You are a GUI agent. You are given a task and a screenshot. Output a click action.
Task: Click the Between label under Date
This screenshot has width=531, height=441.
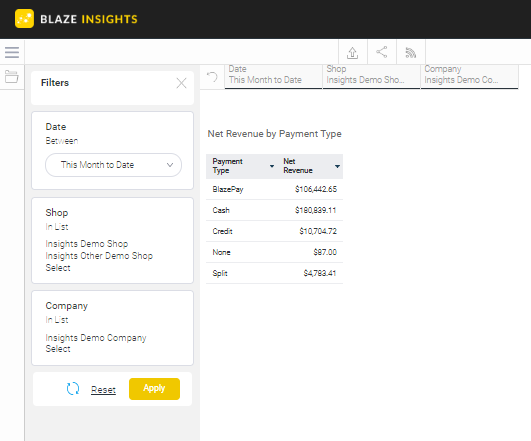(62, 141)
